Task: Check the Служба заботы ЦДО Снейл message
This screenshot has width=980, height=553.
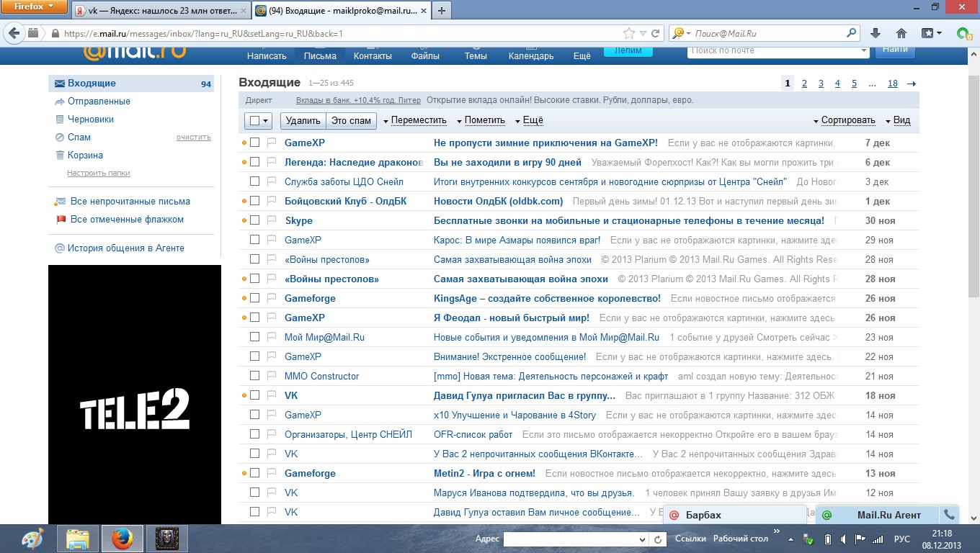Action: tap(254, 181)
